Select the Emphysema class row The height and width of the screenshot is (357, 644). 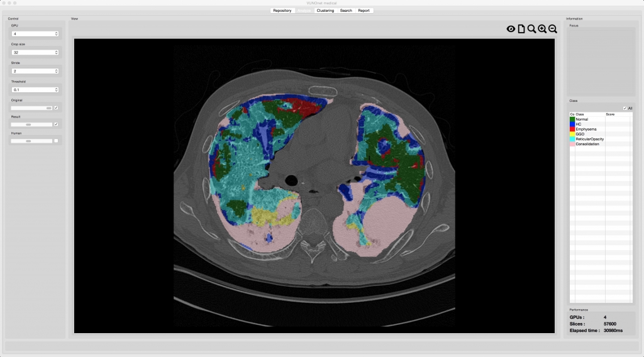click(601, 129)
